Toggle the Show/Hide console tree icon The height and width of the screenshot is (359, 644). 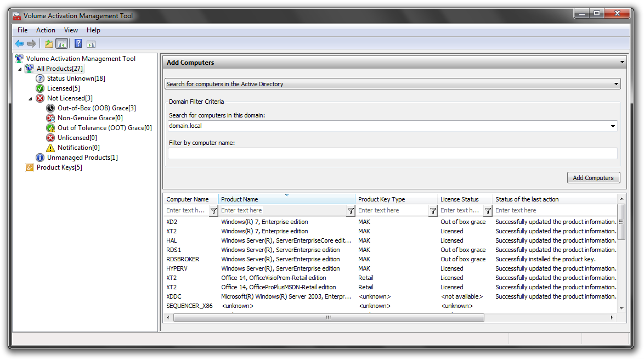(x=62, y=43)
